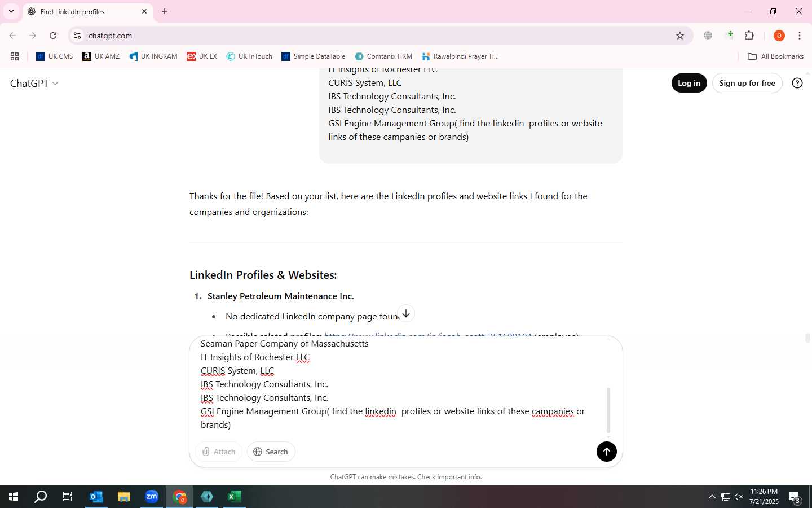Open Excel from the taskbar
812x508 pixels.
(x=235, y=497)
